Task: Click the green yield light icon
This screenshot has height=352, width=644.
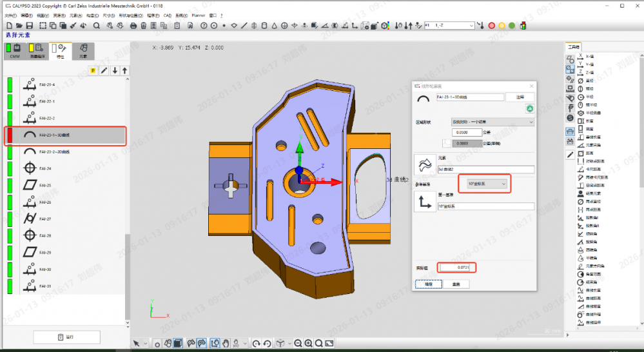Action: (x=512, y=26)
